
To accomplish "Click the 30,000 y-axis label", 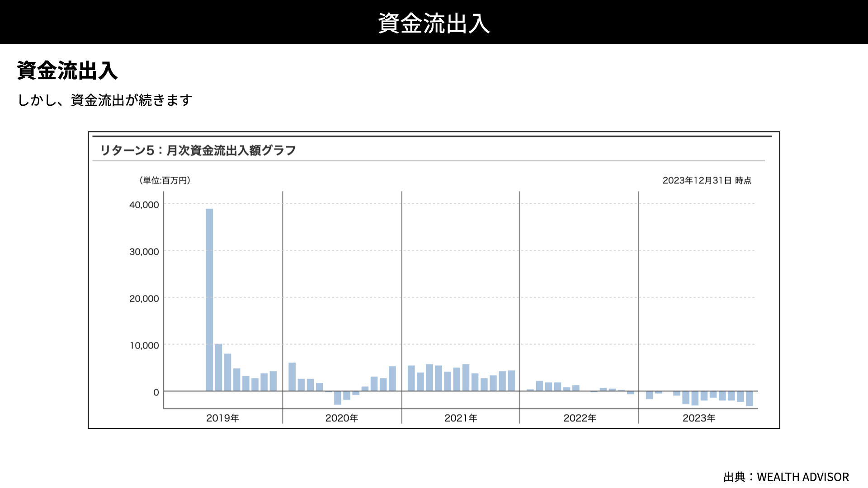I will point(144,252).
